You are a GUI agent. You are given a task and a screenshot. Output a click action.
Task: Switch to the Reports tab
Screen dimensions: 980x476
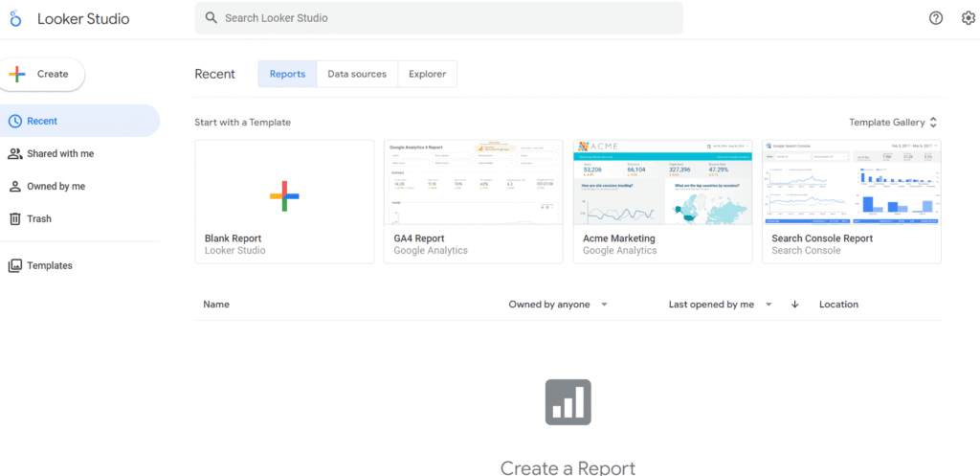click(x=287, y=74)
